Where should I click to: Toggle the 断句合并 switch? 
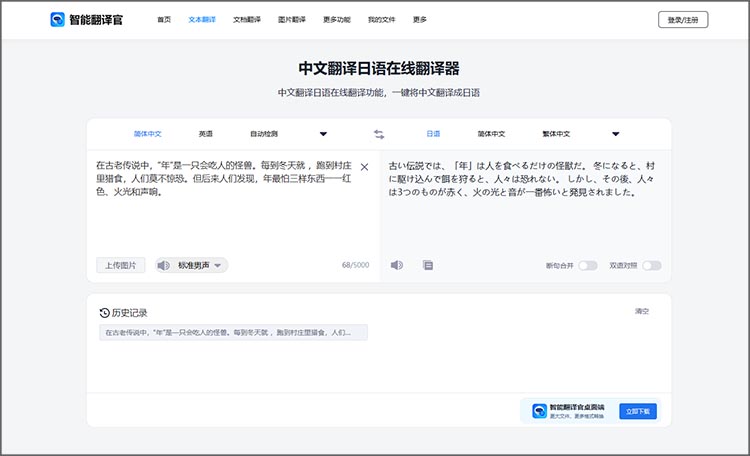(x=588, y=266)
